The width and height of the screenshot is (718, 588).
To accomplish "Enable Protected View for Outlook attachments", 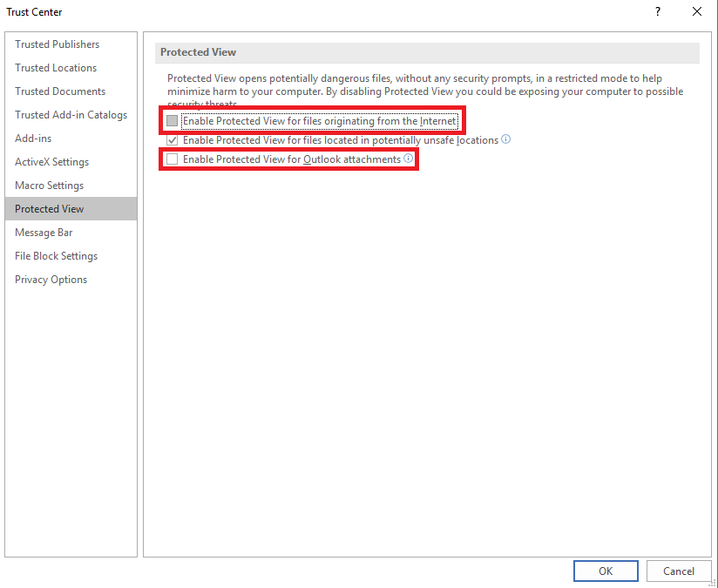I will click(173, 159).
